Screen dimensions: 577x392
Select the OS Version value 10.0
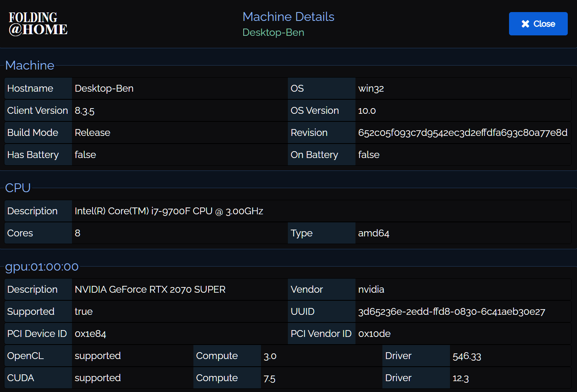tap(367, 111)
